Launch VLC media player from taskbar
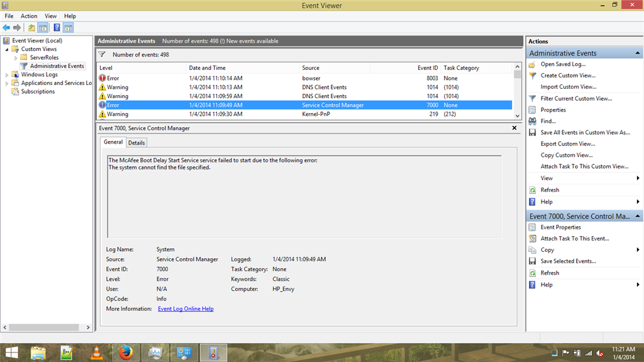 96,353
